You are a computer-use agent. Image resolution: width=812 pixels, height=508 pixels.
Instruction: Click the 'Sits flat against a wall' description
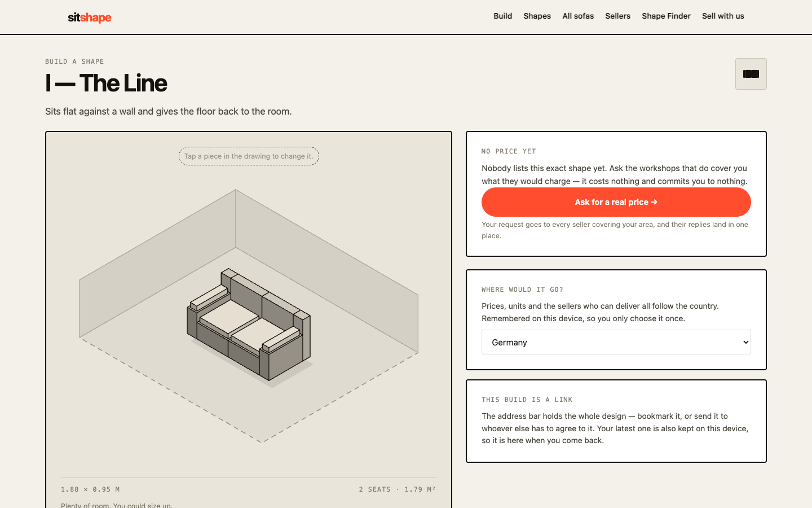click(169, 111)
